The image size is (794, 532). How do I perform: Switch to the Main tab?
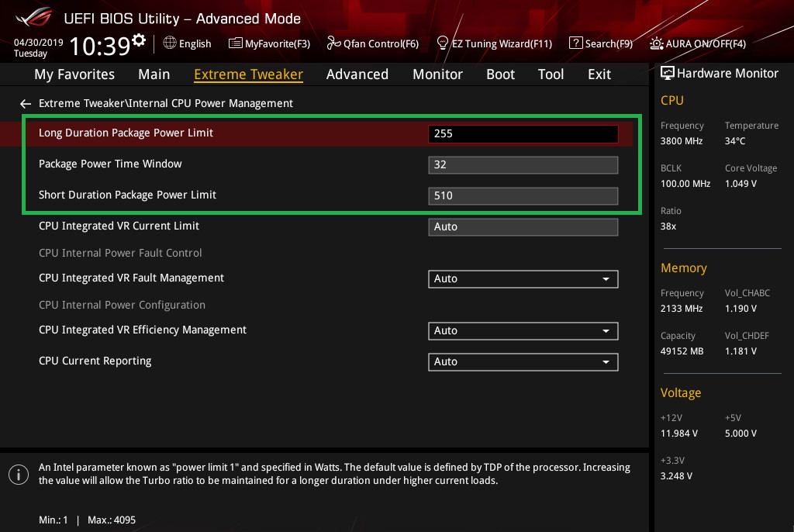coord(154,74)
